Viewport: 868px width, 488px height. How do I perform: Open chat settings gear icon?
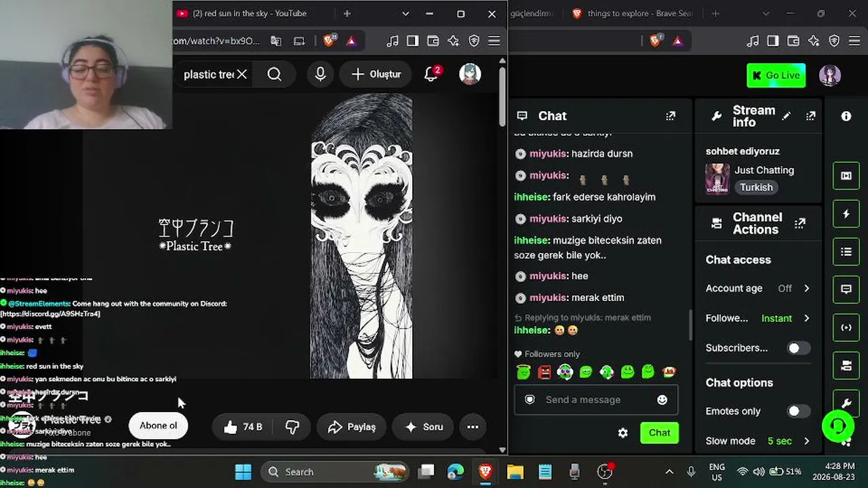tap(623, 432)
